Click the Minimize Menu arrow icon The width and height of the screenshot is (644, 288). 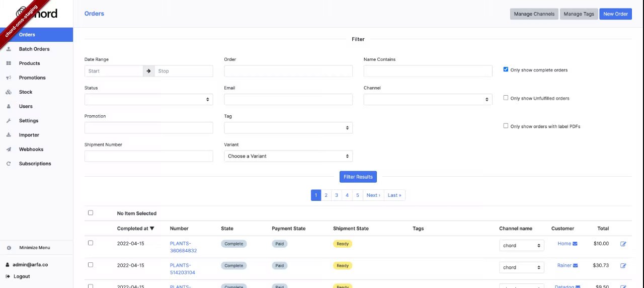coord(9,248)
